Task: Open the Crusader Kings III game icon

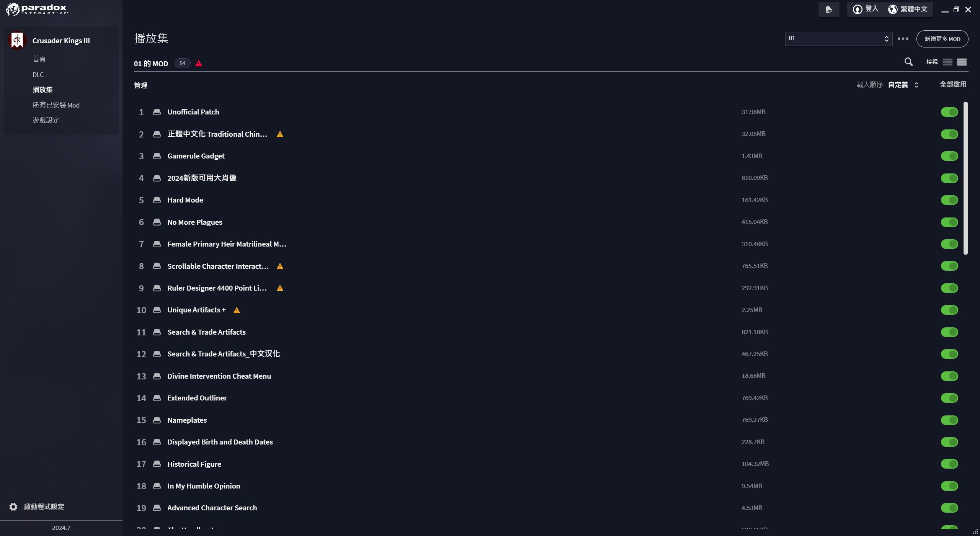Action: pyautogui.click(x=17, y=40)
